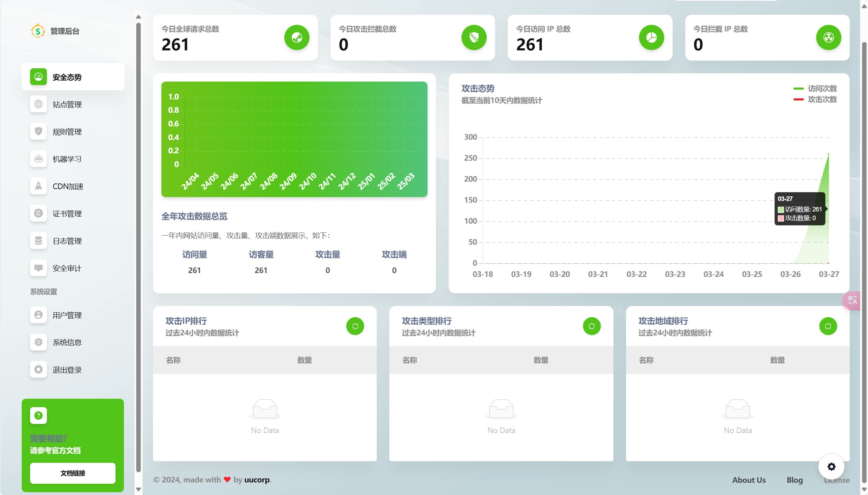Click the 系统设置 section label
The height and width of the screenshot is (495, 868).
tap(43, 292)
